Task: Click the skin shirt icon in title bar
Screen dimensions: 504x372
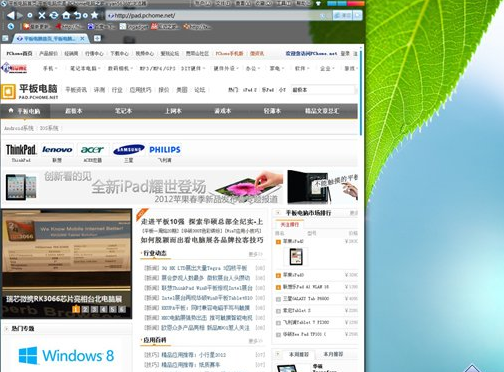Action: tap(318, 3)
